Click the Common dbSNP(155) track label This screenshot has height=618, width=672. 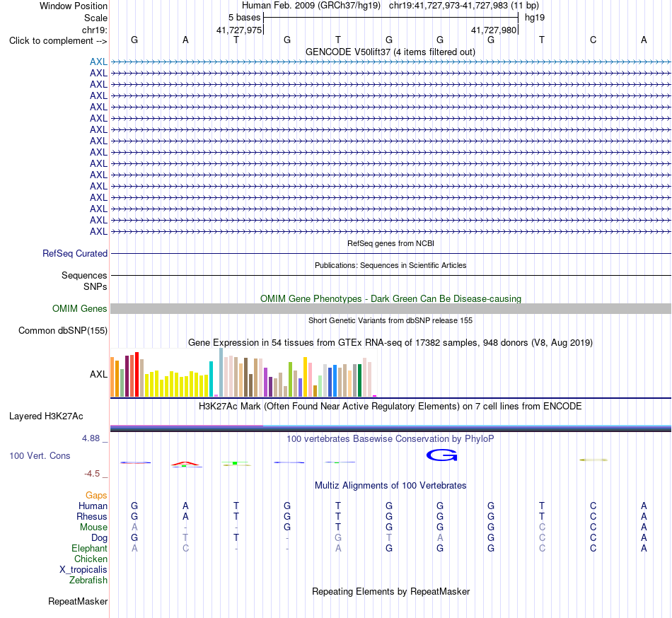pos(63,331)
